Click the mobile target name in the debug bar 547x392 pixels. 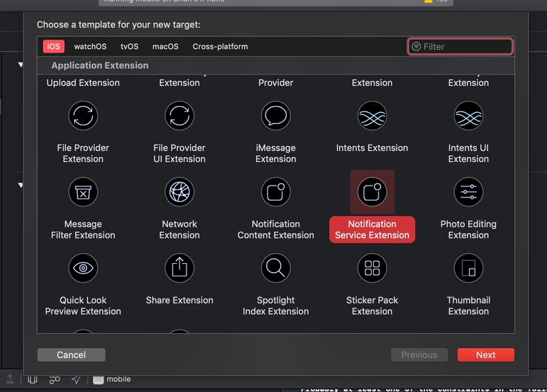point(119,379)
